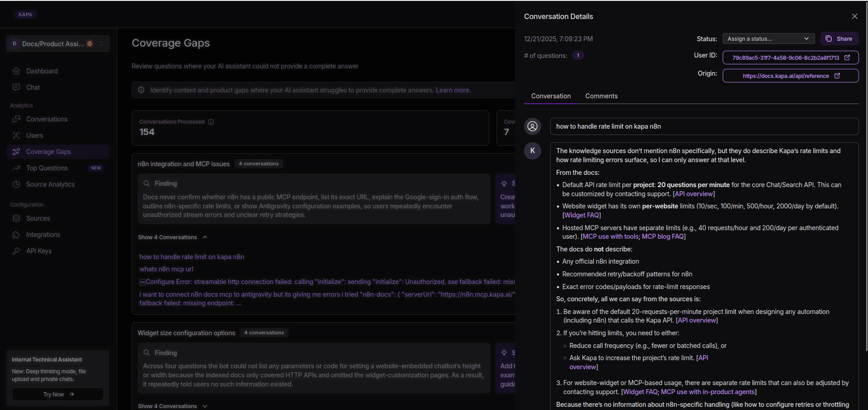Open 'how to handle rate limit' conversation
This screenshot has height=410, width=868.
191,257
